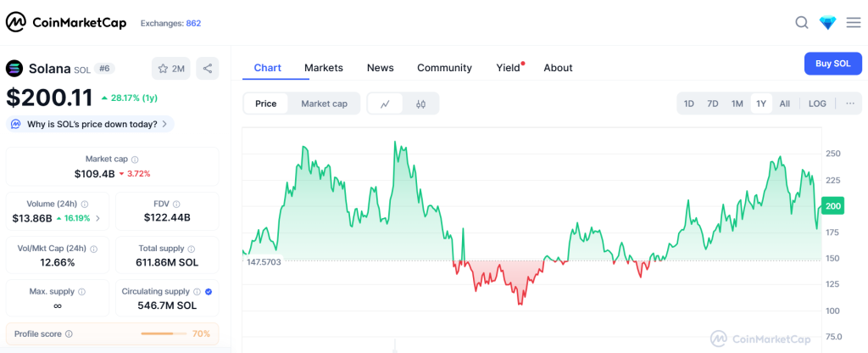
Task: Switch to candlestick chart icon
Action: pyautogui.click(x=420, y=104)
